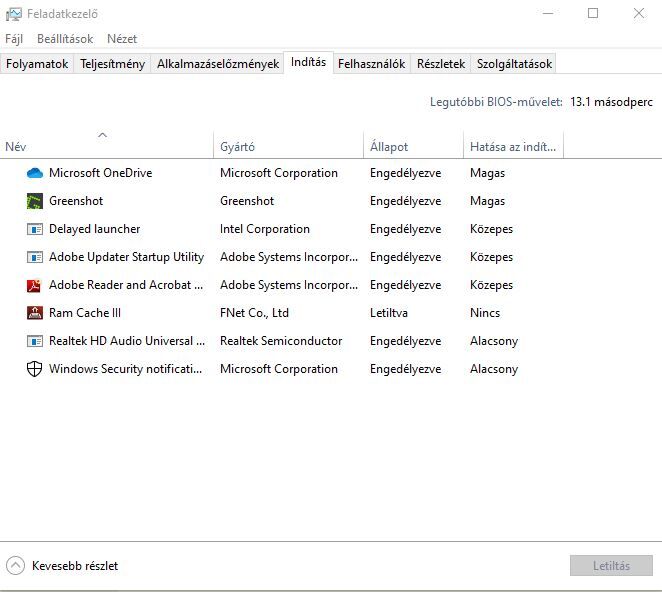Switch to the Szolgáltatások tab
Screen dimensions: 662x592
pyautogui.click(x=514, y=64)
